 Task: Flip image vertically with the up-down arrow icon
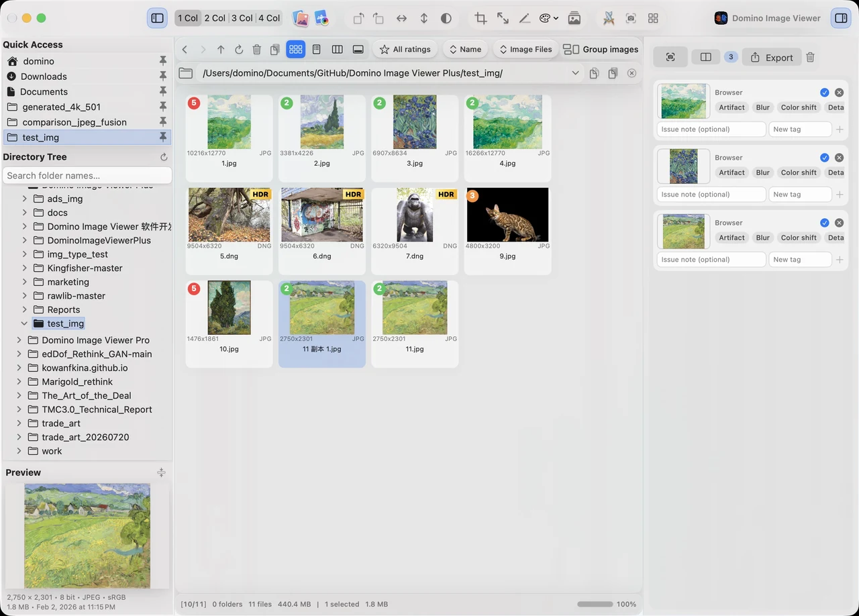click(424, 18)
